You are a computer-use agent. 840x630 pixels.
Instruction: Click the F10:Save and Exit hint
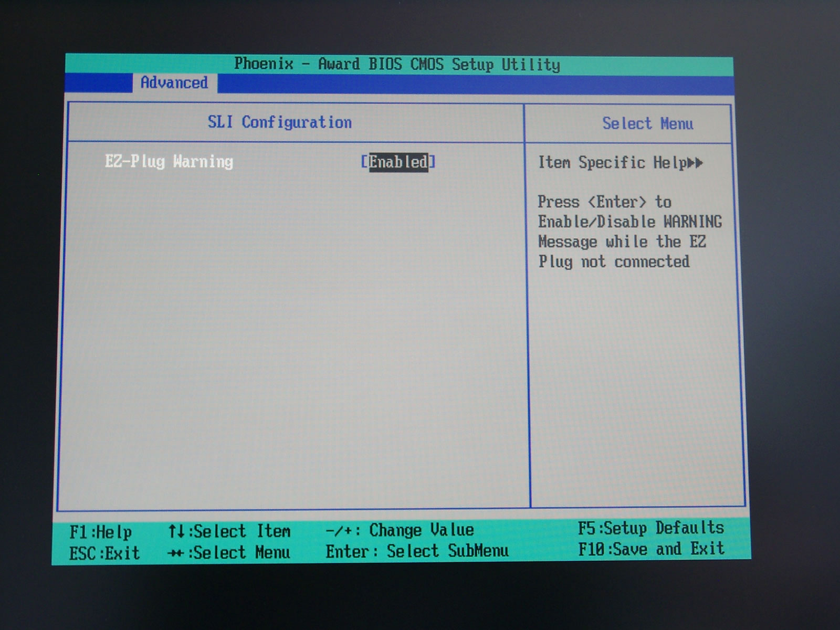[x=651, y=549]
